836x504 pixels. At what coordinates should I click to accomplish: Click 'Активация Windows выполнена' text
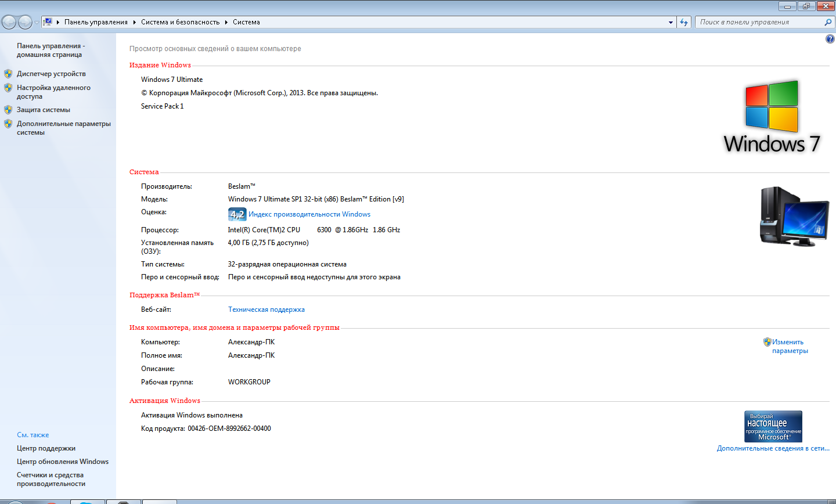click(192, 415)
